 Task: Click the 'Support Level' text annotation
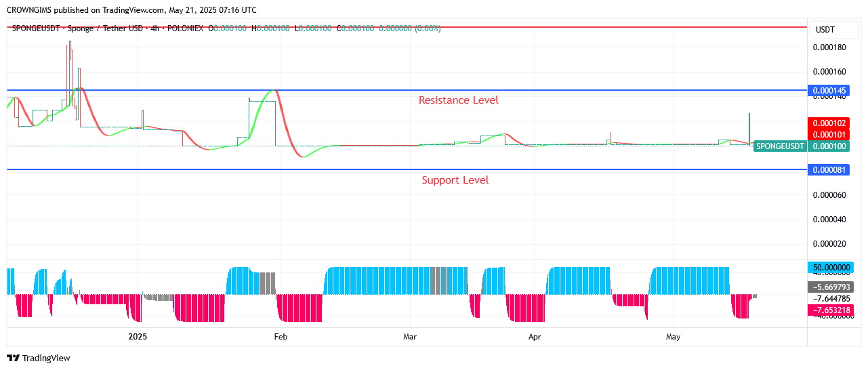tap(455, 180)
